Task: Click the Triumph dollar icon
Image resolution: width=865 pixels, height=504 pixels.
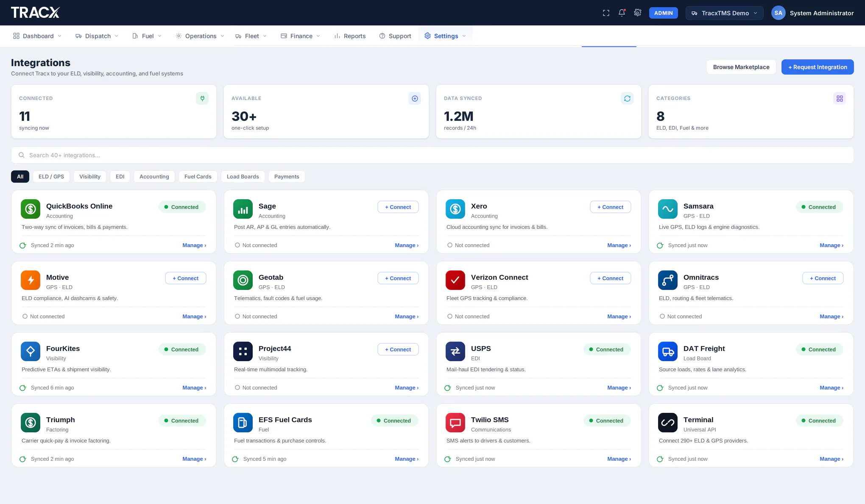Action: [31, 423]
